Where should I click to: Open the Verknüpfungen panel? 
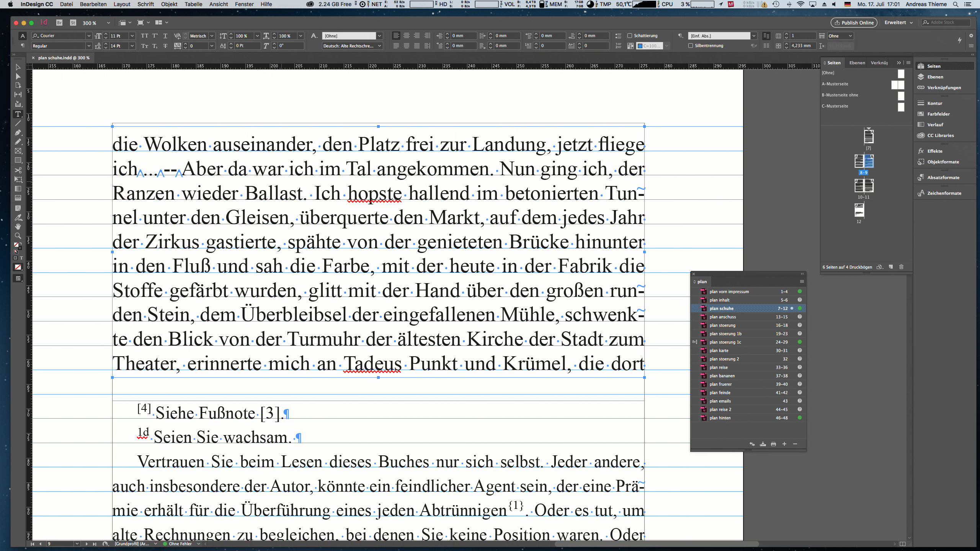click(x=944, y=88)
